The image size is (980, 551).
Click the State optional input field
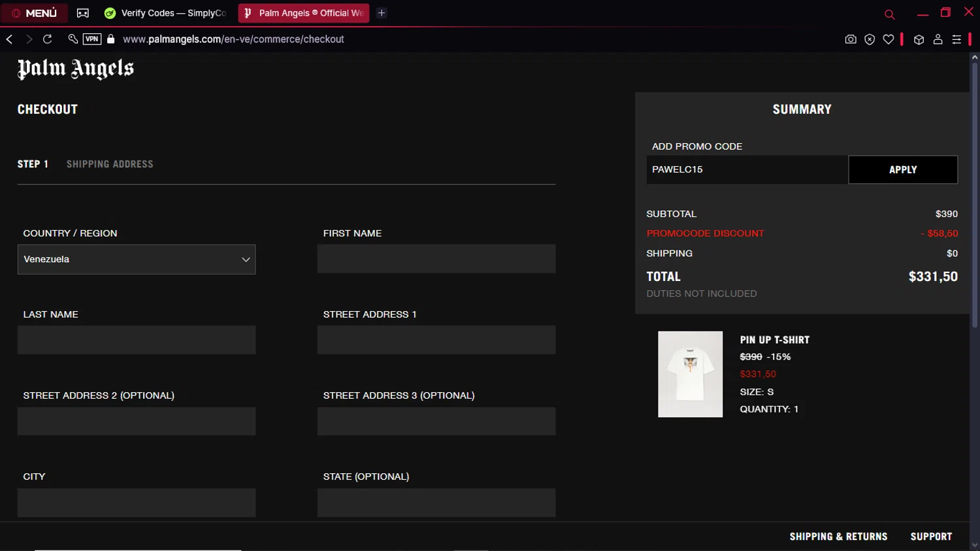[x=436, y=503]
